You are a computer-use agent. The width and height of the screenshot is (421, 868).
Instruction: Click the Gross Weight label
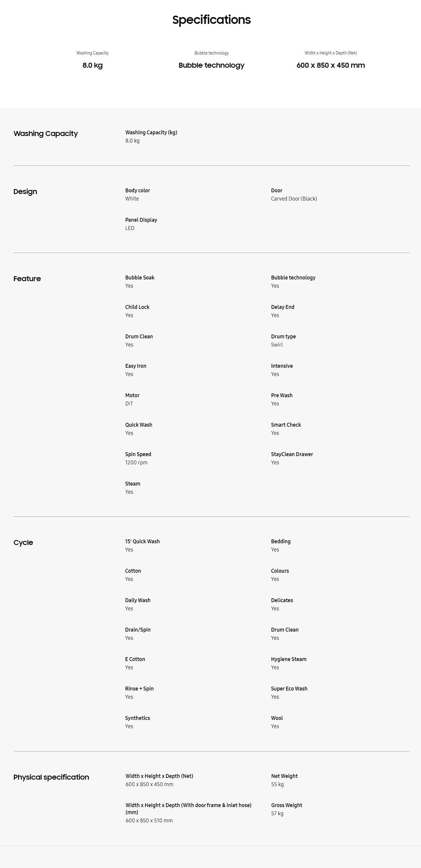click(x=286, y=805)
